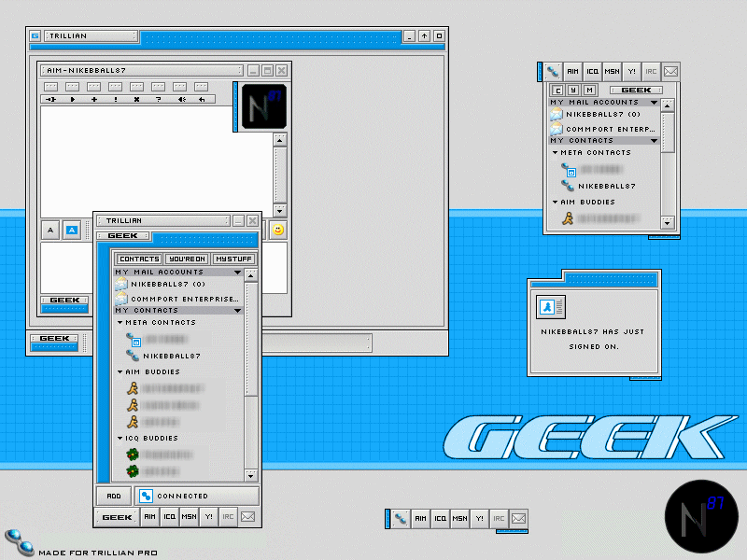Collapse Meta Contacts group in Trillian contact list window

pos(120,322)
